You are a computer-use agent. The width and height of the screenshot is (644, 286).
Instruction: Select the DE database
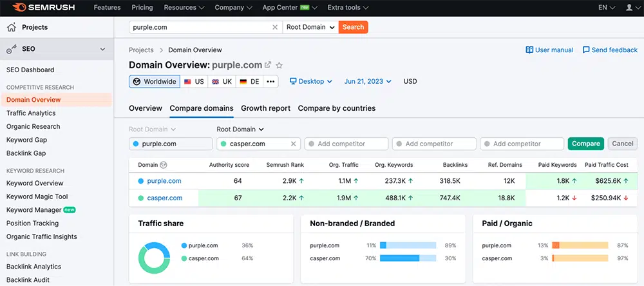(x=249, y=81)
